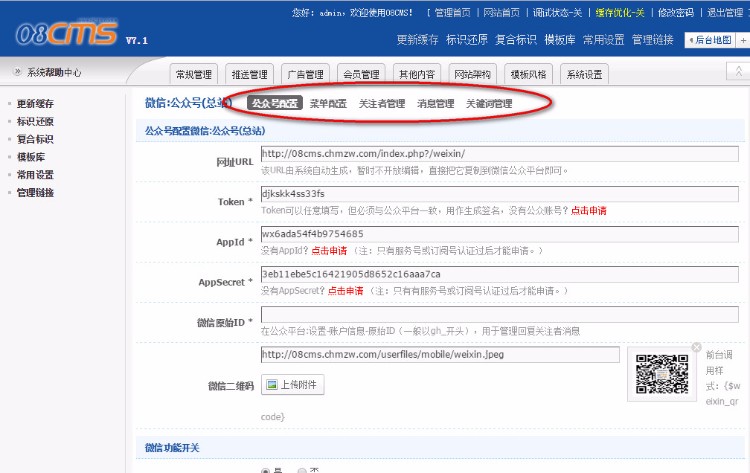Click 点击申请 link under Token
This screenshot has height=473, width=750.
(x=588, y=210)
